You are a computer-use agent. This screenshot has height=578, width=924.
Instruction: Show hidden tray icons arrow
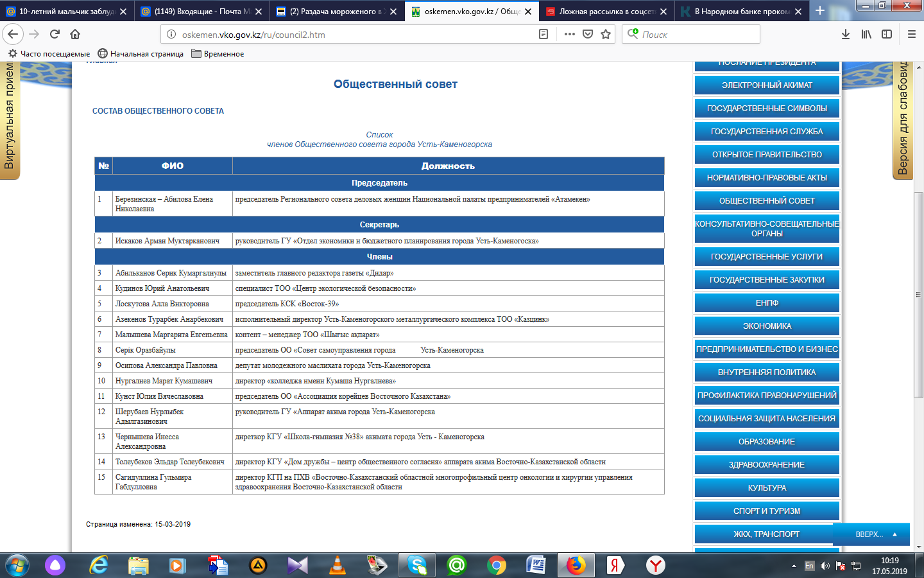point(794,566)
